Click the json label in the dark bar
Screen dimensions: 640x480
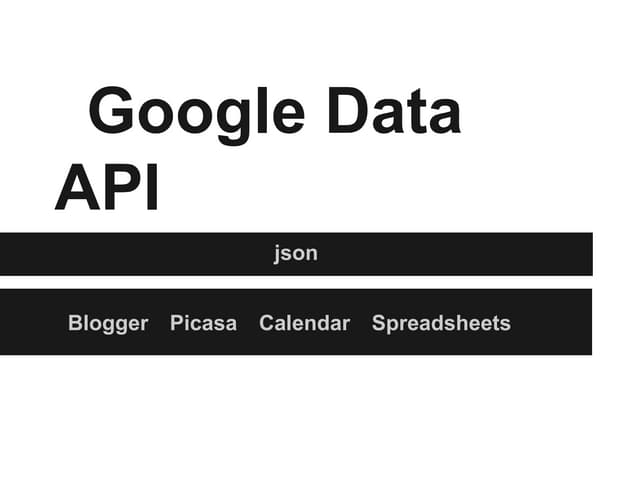295,253
